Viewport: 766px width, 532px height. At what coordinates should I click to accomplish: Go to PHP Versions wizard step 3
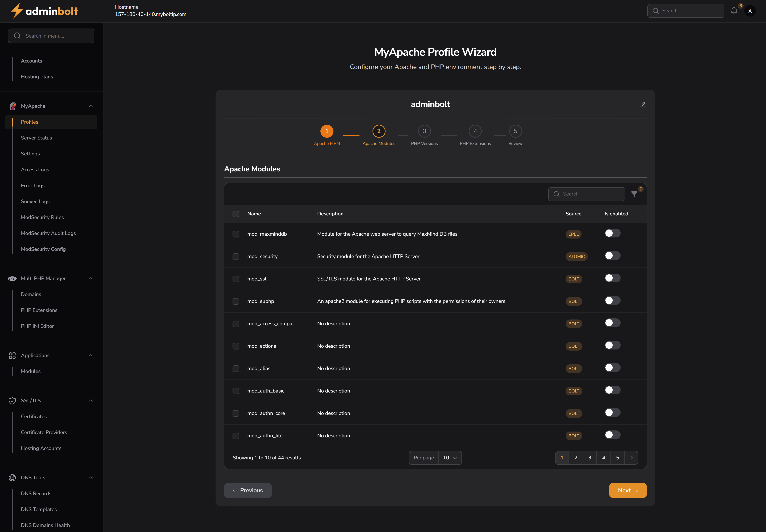click(x=424, y=131)
